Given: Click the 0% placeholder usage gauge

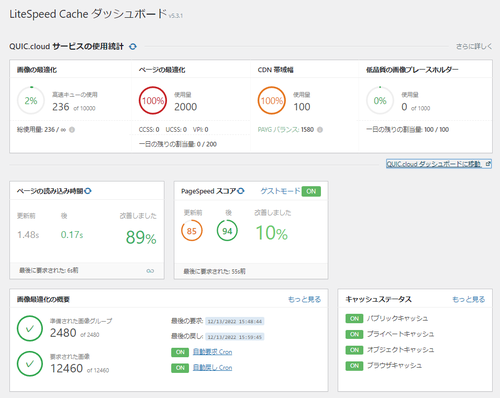Looking at the screenshot, I should [x=380, y=100].
